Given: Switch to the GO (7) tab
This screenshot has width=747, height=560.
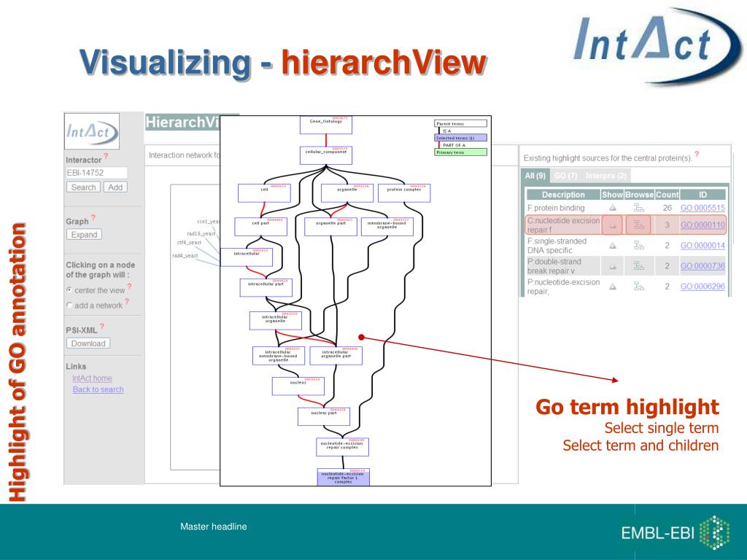Looking at the screenshot, I should (566, 176).
